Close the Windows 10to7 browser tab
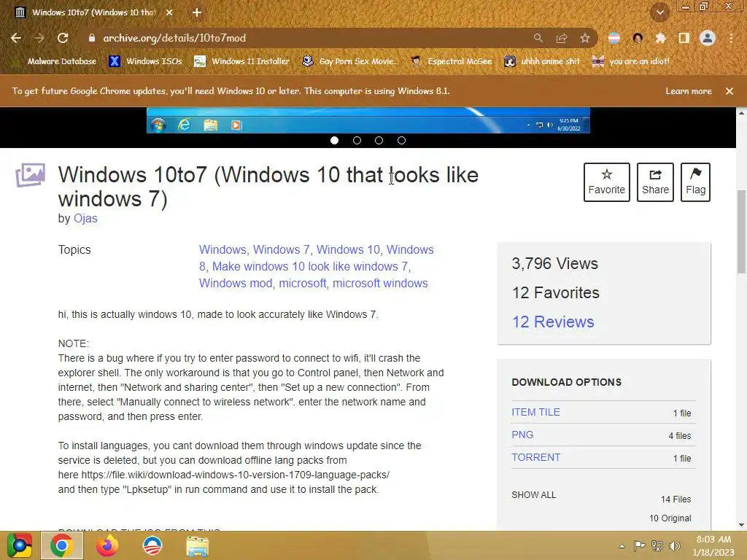747x560 pixels. pos(169,12)
